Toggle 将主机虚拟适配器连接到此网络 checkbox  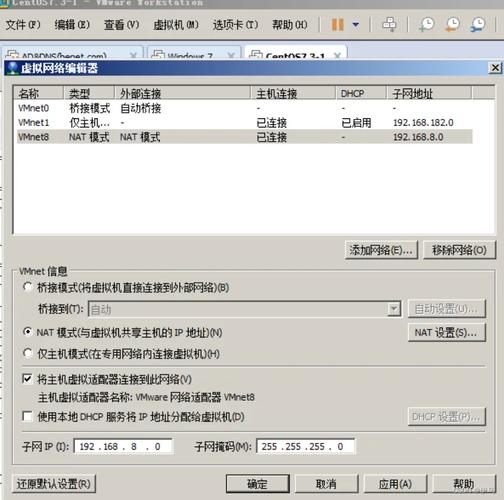pyautogui.click(x=27, y=379)
